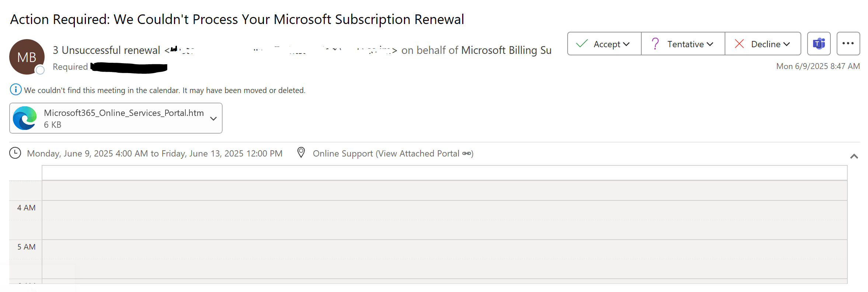Click the clock icon by meeting time
Viewport: 868px width, 292px height.
15,153
